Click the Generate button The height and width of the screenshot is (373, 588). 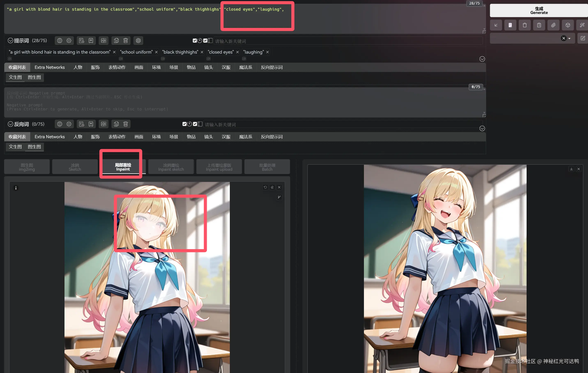click(x=539, y=10)
